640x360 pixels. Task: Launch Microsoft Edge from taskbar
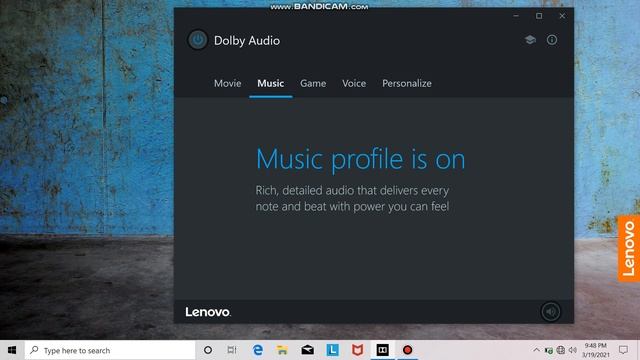[258, 350]
